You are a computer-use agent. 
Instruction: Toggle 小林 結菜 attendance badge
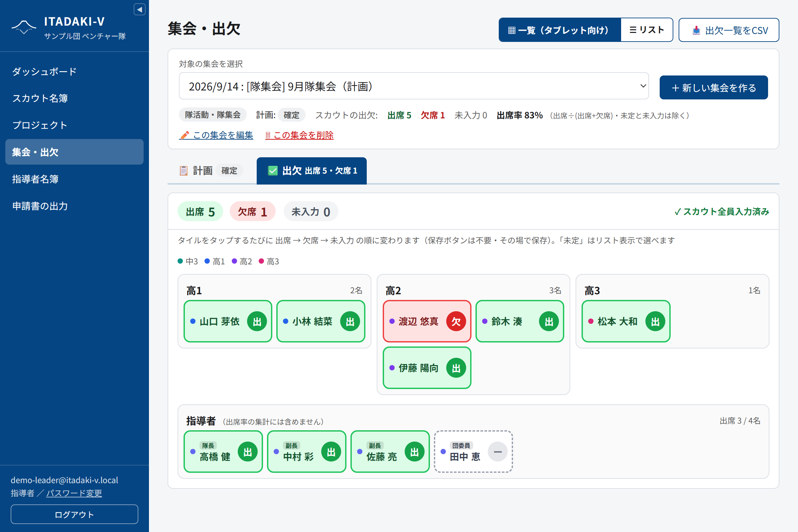click(350, 321)
